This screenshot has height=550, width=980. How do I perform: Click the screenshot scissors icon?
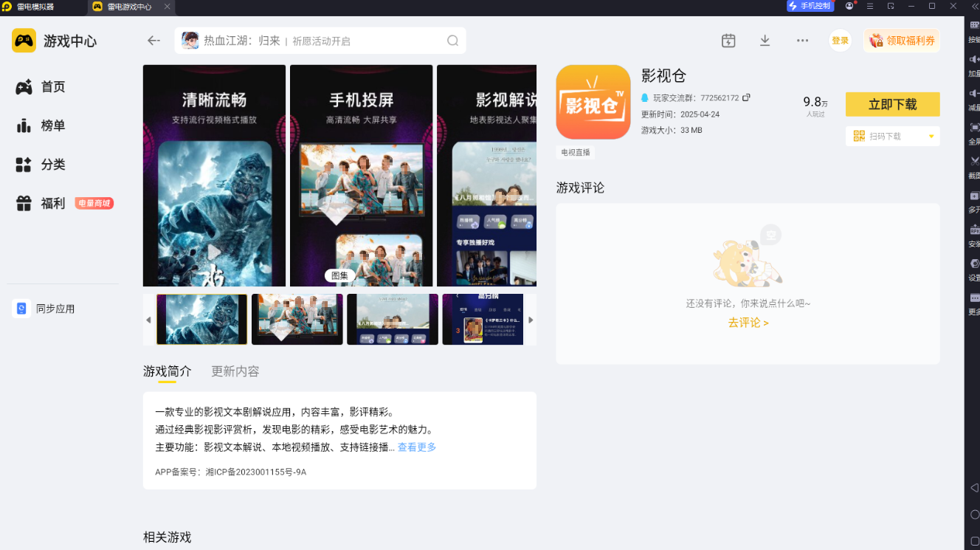(974, 162)
